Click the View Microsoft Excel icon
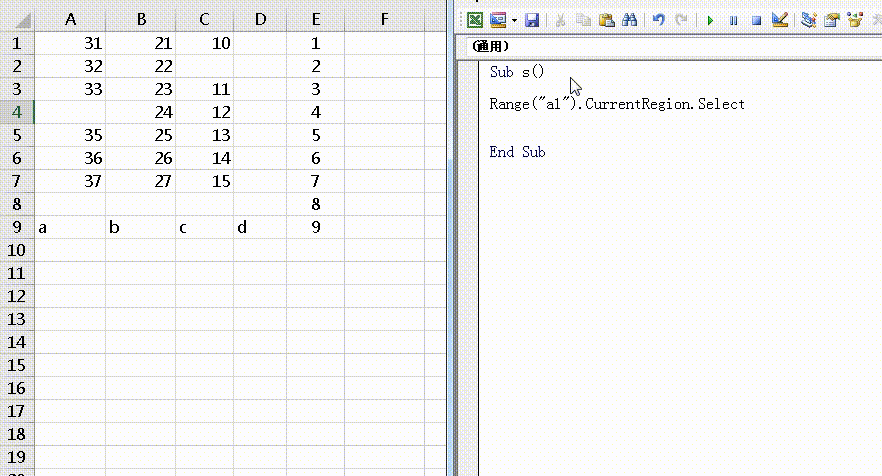This screenshot has height=476, width=882. (x=475, y=20)
